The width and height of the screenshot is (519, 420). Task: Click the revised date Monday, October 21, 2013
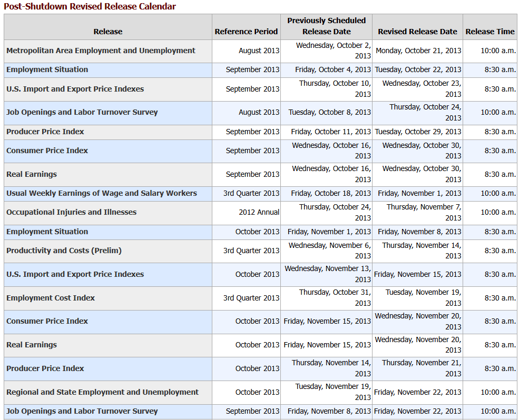click(x=418, y=51)
